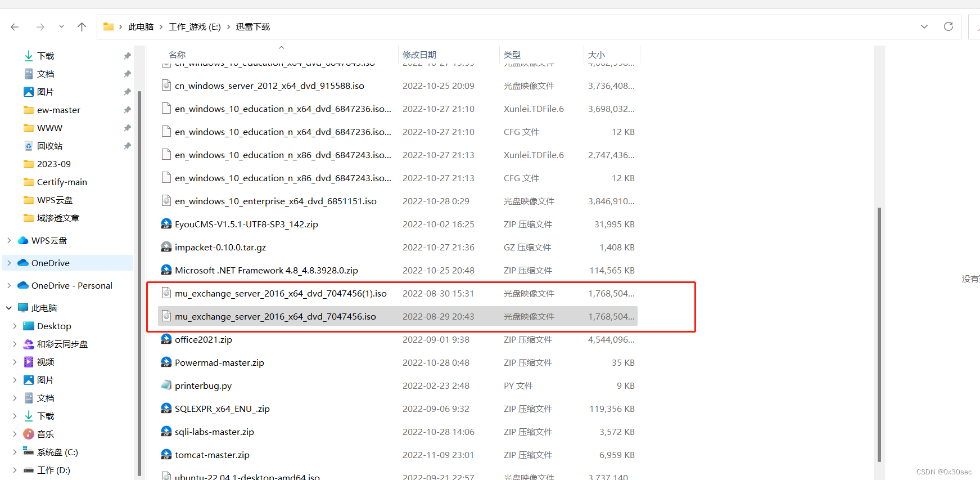
Task: Expand the 视频 tree node
Action: [x=15, y=362]
